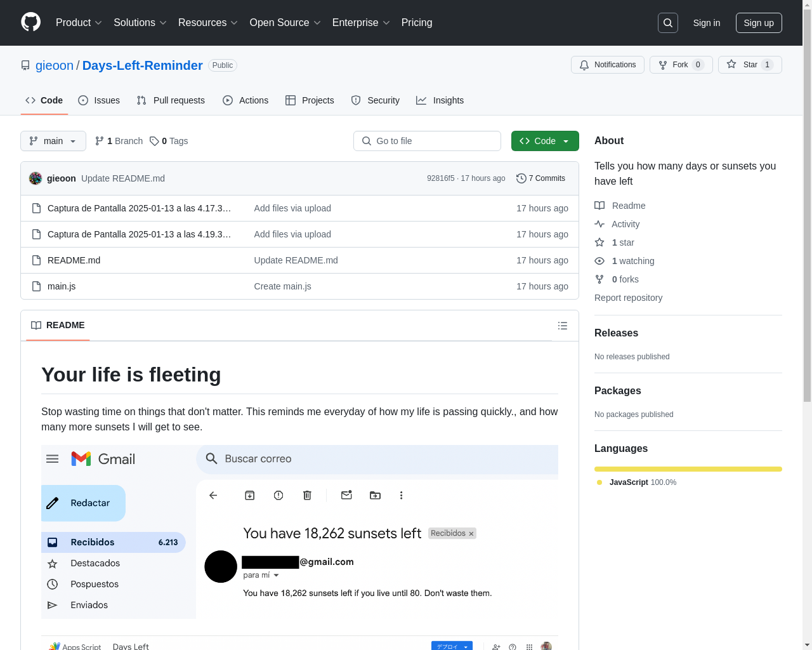Open the Releases section heading
The height and width of the screenshot is (650, 812).
pyautogui.click(x=616, y=333)
